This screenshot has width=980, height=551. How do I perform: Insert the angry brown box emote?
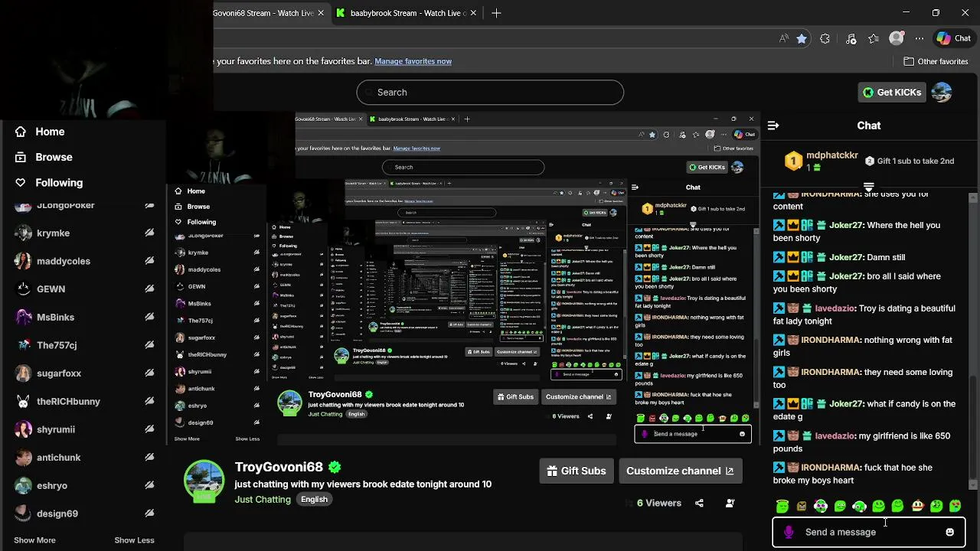coord(802,506)
